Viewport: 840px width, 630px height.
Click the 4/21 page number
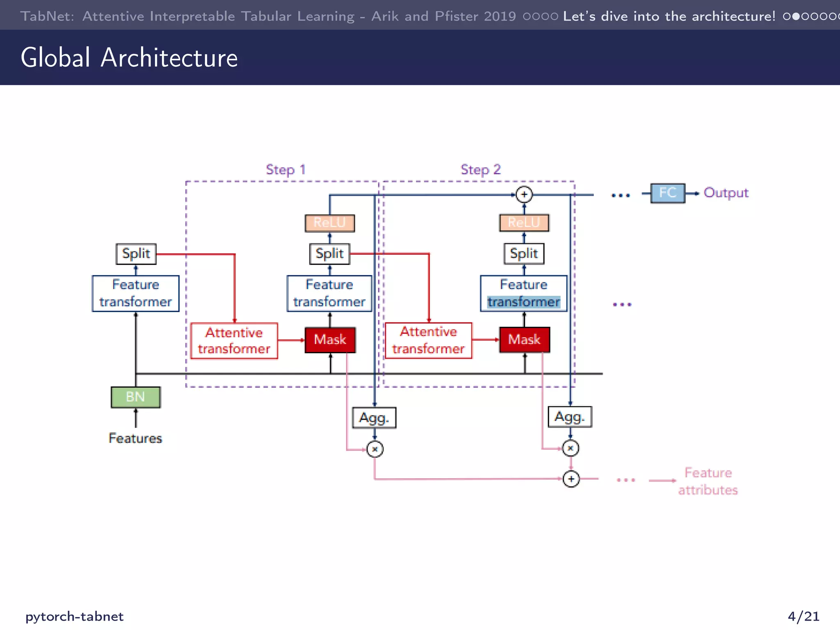click(x=803, y=616)
